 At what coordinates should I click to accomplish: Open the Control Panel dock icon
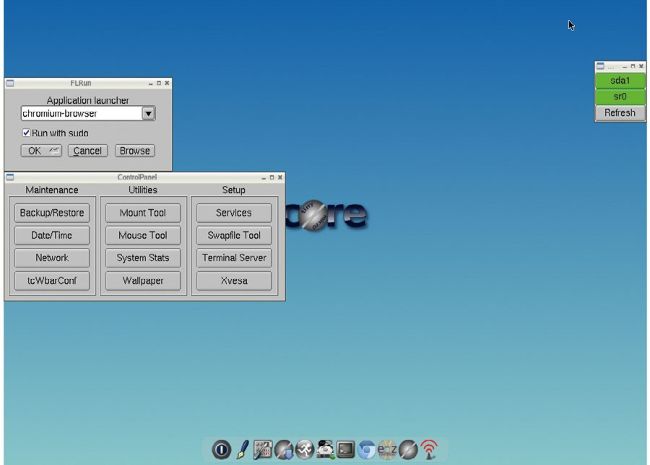(263, 450)
